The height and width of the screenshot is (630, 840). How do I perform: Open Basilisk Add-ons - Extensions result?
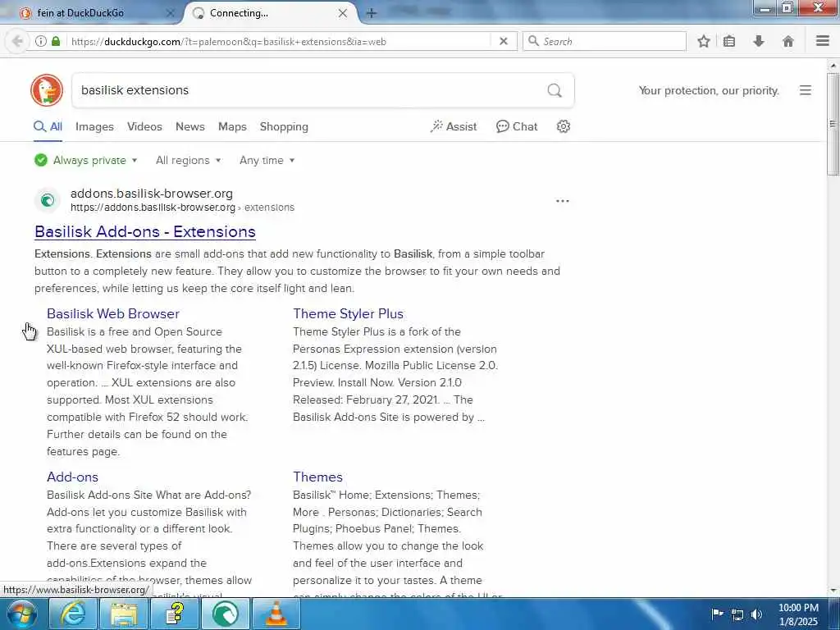point(145,231)
